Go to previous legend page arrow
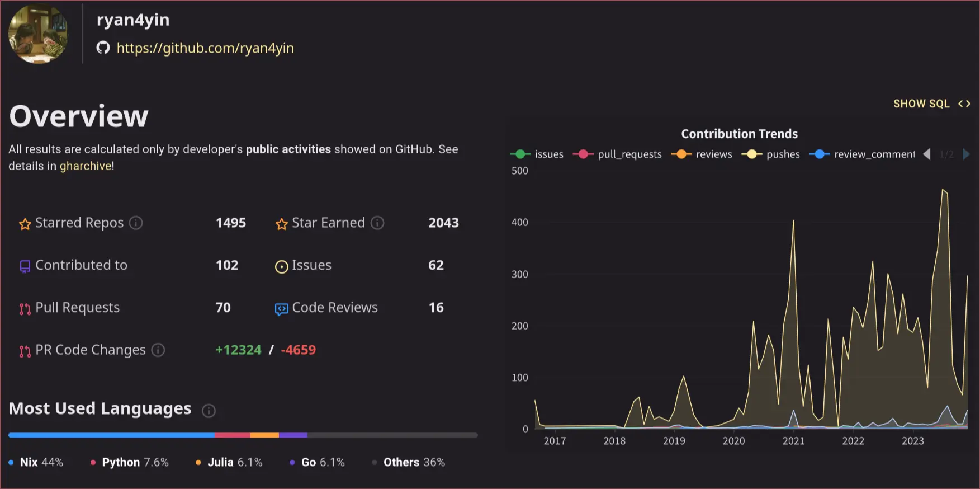This screenshot has width=980, height=489. [x=927, y=154]
